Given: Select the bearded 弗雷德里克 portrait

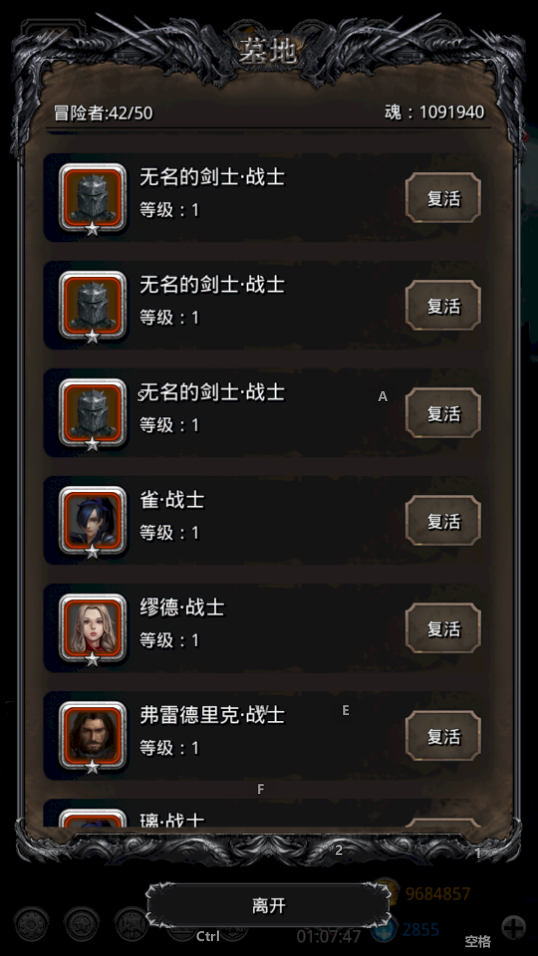Looking at the screenshot, I should pos(92,737).
